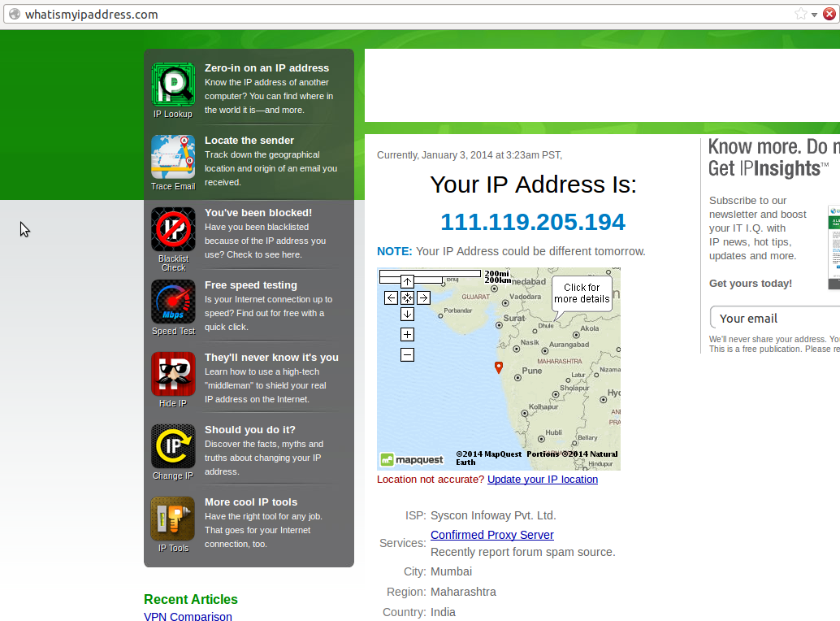Click the globe site icon in address bar
The height and width of the screenshot is (621, 840).
[x=15, y=14]
